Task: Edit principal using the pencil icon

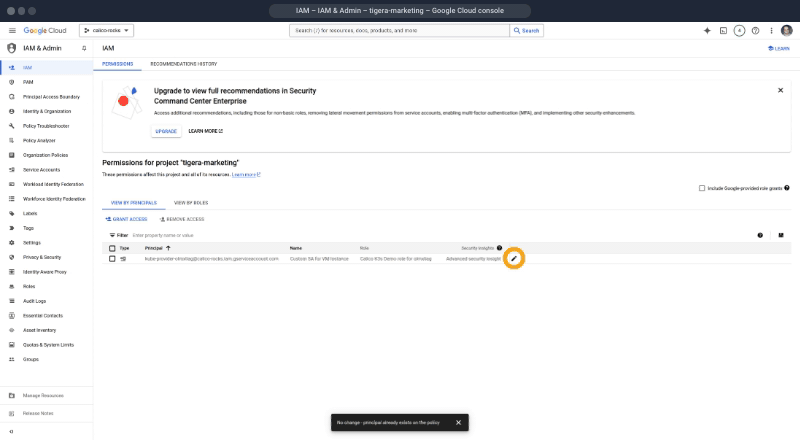Action: (514, 259)
